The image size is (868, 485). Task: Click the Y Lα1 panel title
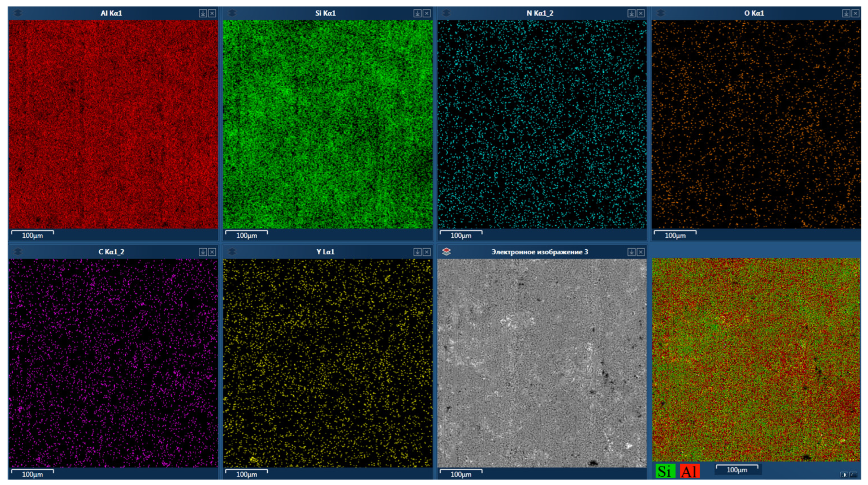coord(325,252)
